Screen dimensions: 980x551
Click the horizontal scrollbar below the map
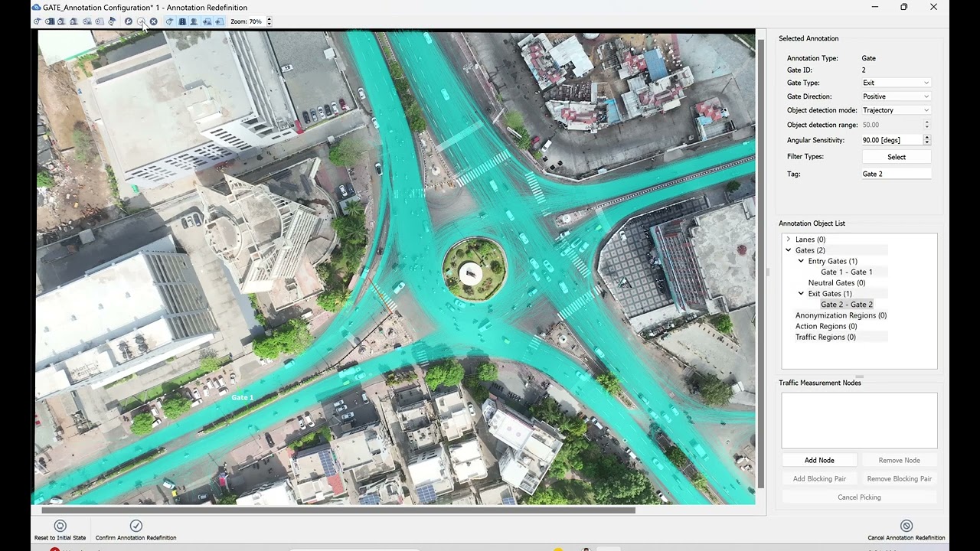click(x=338, y=510)
